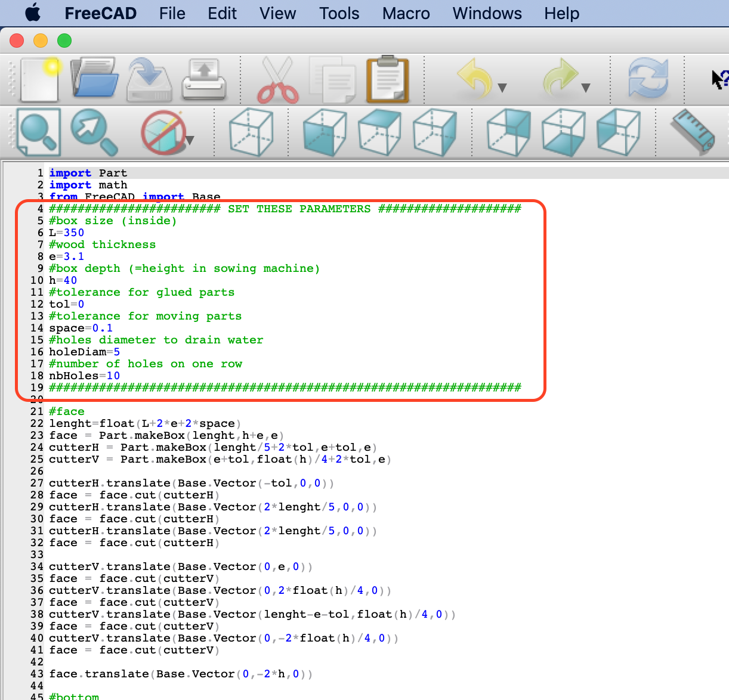Open the Windows menu
The image size is (729, 700).
click(x=487, y=13)
